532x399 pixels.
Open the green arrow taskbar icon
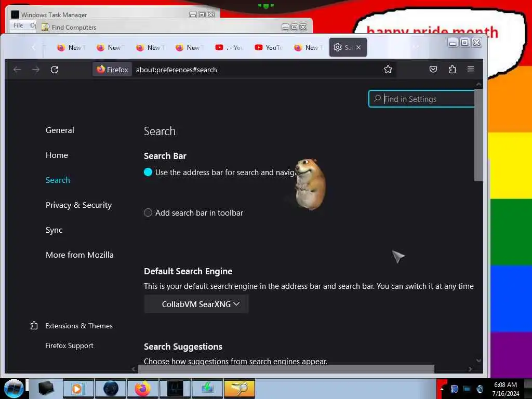coord(207,389)
